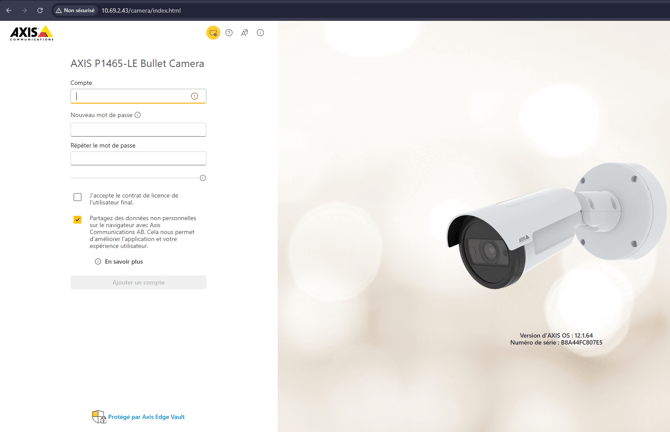Click the yellow camera setup icon
The image size is (670, 432).
click(x=213, y=33)
